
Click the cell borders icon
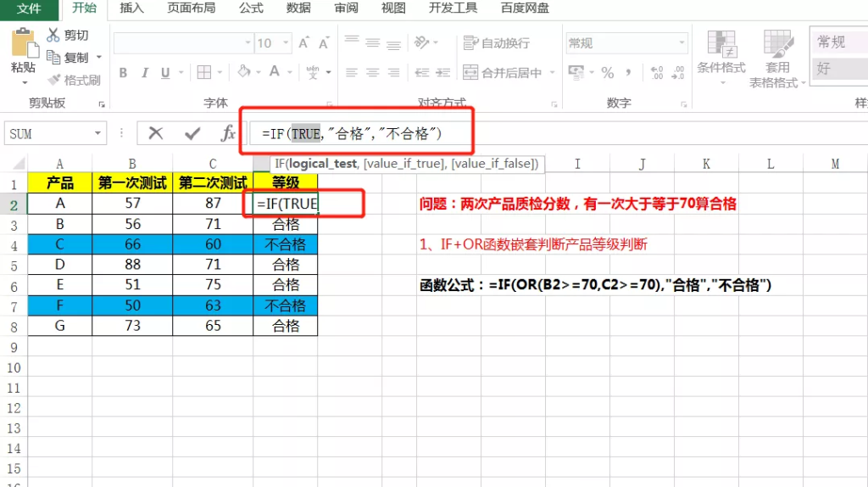click(204, 72)
